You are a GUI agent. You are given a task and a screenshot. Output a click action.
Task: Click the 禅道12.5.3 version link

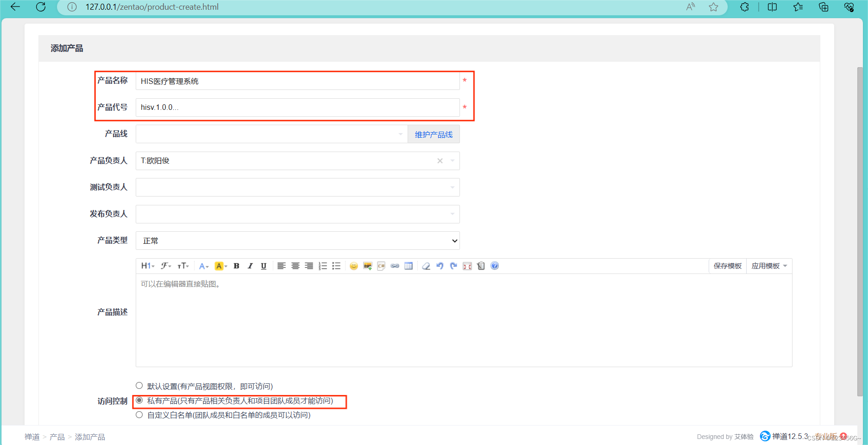point(784,436)
